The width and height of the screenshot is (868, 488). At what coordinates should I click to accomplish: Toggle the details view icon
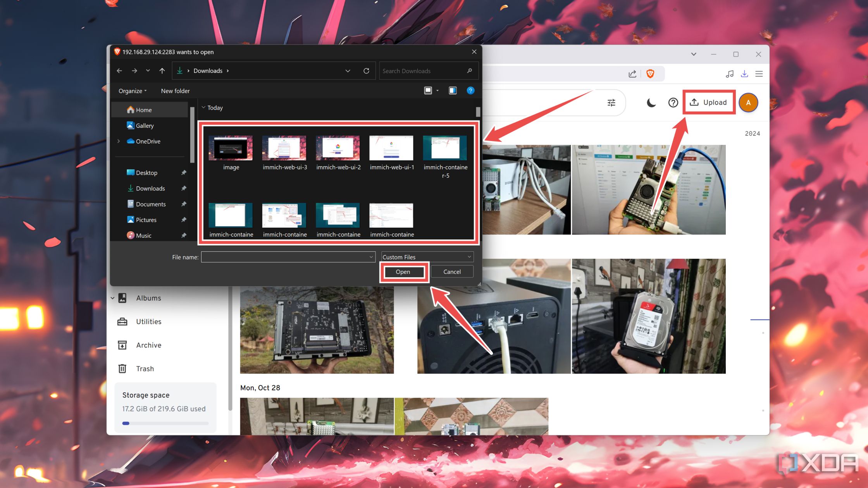[x=452, y=91]
